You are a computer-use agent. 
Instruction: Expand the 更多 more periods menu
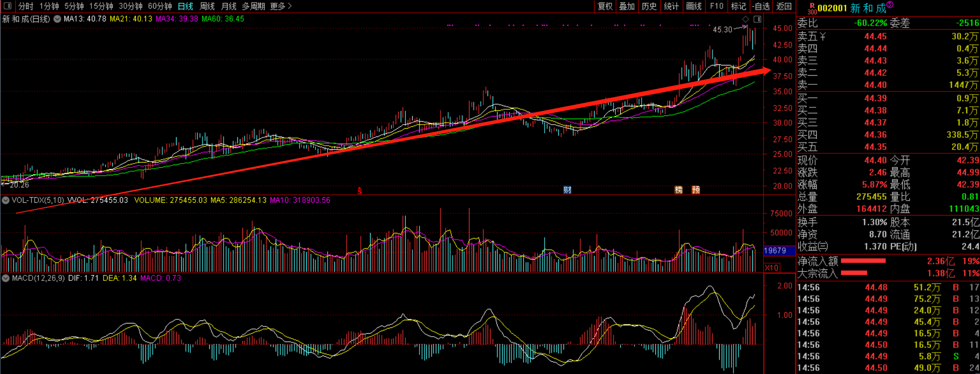(281, 6)
